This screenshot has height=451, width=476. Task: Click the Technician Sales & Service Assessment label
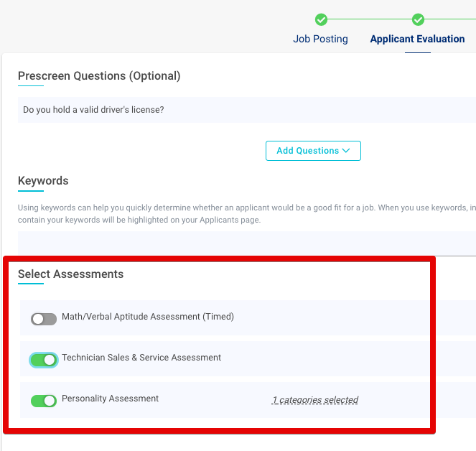tap(141, 358)
